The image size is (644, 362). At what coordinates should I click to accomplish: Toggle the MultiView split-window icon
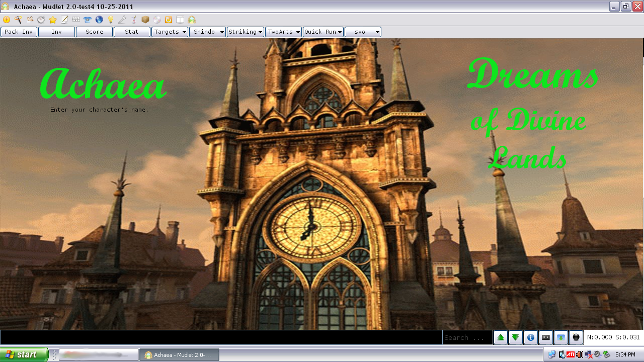click(x=180, y=20)
